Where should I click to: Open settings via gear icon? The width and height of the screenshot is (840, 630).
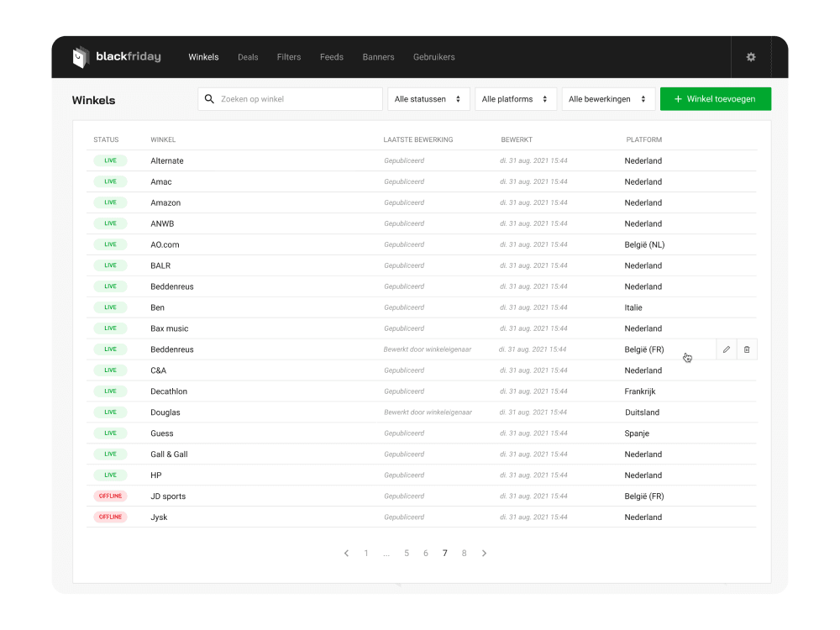pos(750,57)
